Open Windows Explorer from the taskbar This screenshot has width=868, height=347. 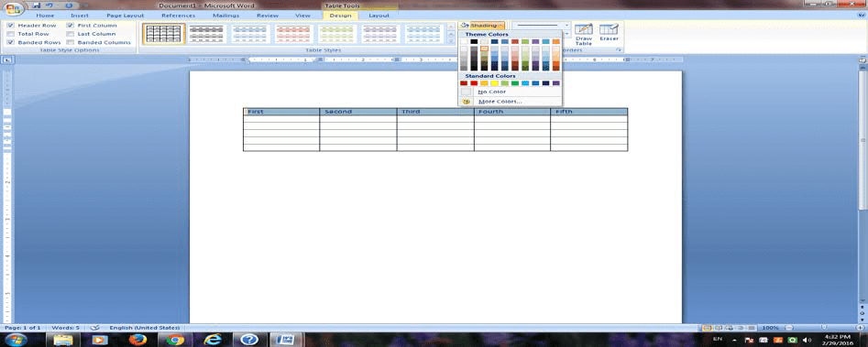[63, 340]
